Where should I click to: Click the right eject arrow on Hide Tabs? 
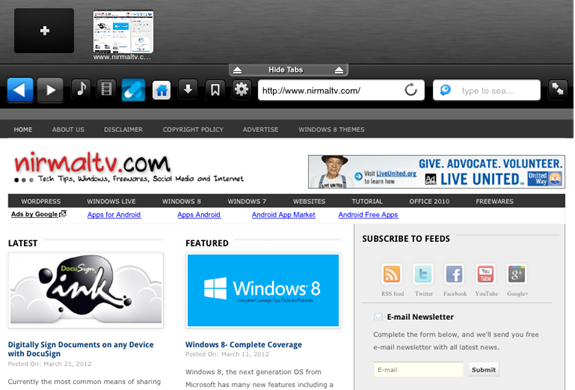[339, 70]
